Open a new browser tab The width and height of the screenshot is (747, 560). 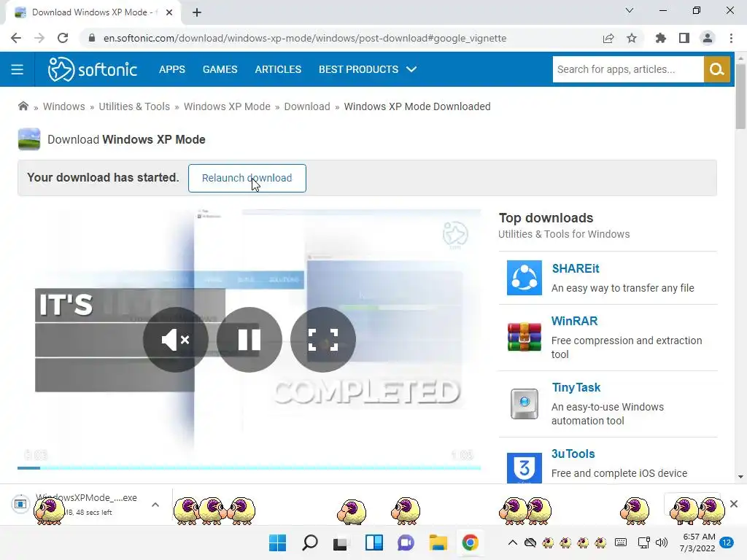click(x=197, y=12)
